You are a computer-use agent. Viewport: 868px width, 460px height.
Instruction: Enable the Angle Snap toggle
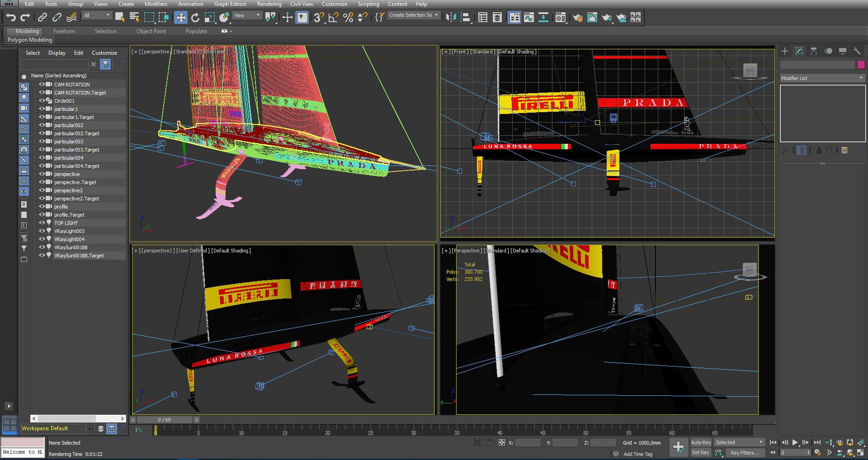click(x=334, y=18)
